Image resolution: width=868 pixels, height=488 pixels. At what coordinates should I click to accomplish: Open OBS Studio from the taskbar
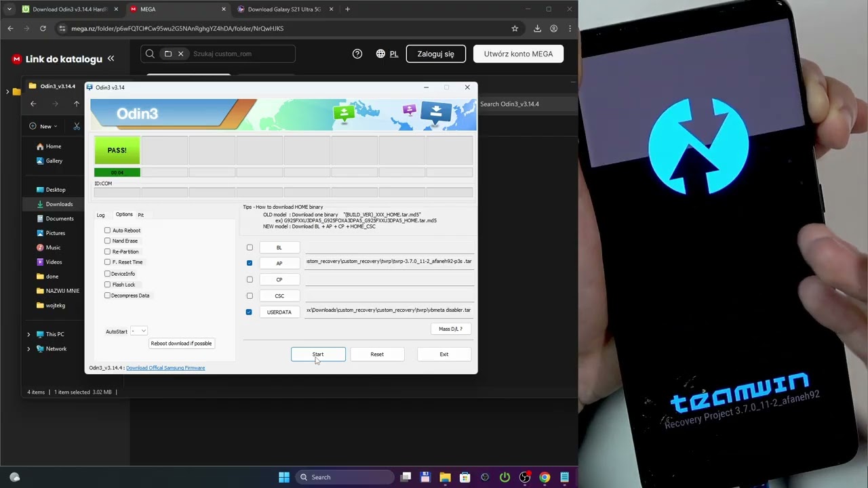click(x=525, y=477)
